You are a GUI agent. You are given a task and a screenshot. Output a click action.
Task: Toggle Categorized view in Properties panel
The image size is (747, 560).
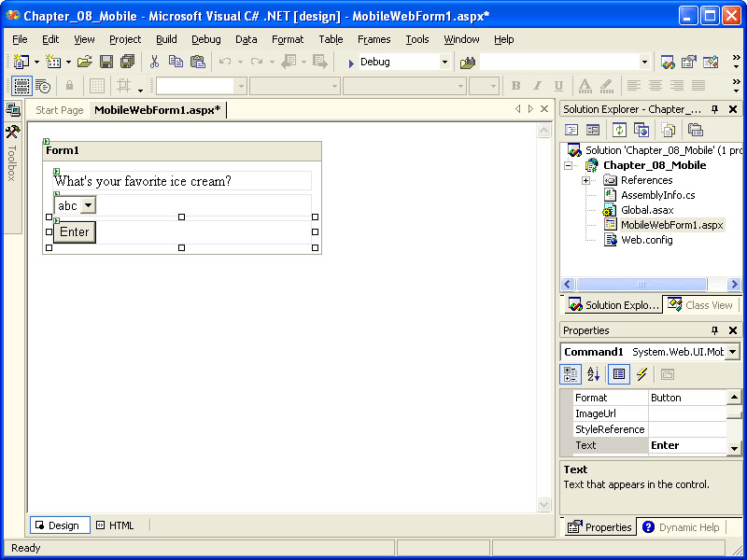pyautogui.click(x=571, y=374)
